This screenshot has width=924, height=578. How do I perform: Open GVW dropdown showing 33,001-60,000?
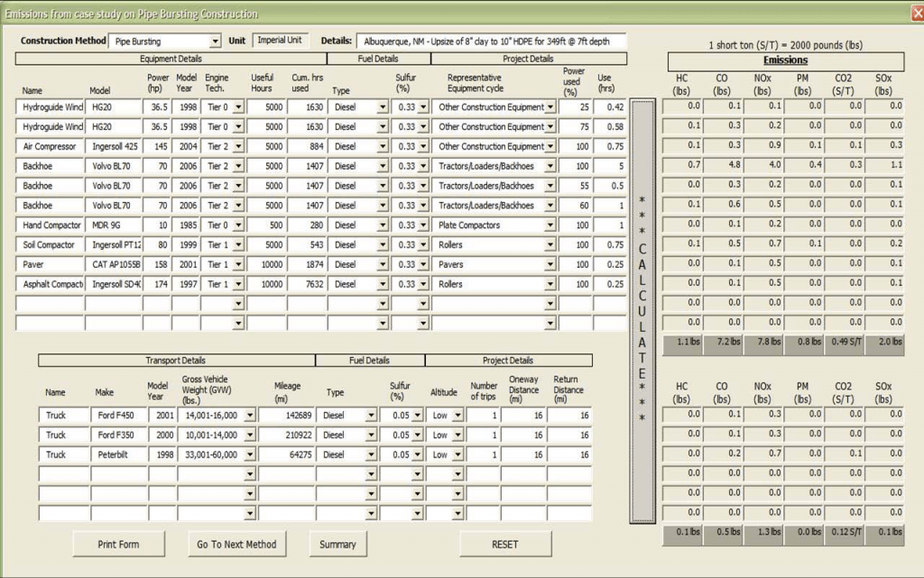tap(249, 455)
